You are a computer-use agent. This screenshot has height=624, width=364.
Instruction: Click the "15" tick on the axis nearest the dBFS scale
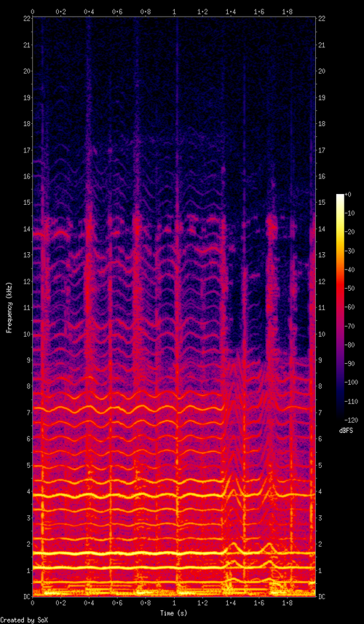point(323,203)
